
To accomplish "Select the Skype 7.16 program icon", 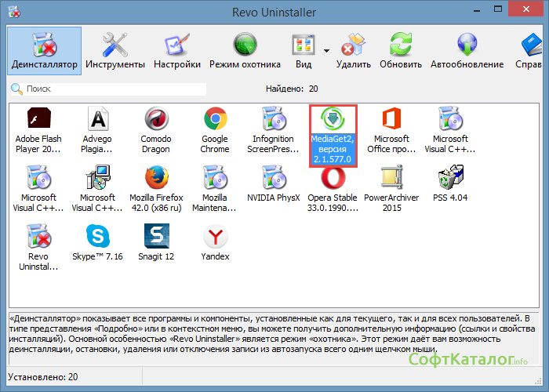I will coord(98,238).
